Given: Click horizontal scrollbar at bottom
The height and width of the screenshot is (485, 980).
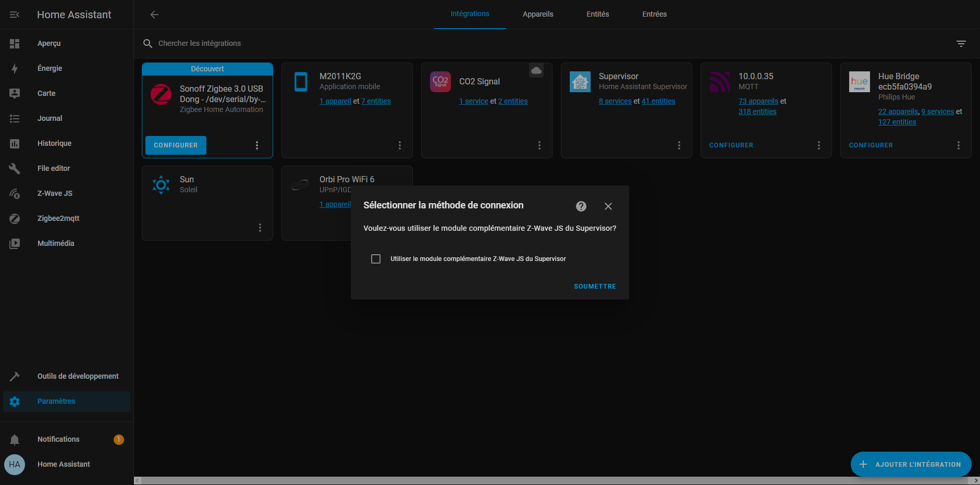Looking at the screenshot, I should (x=556, y=480).
